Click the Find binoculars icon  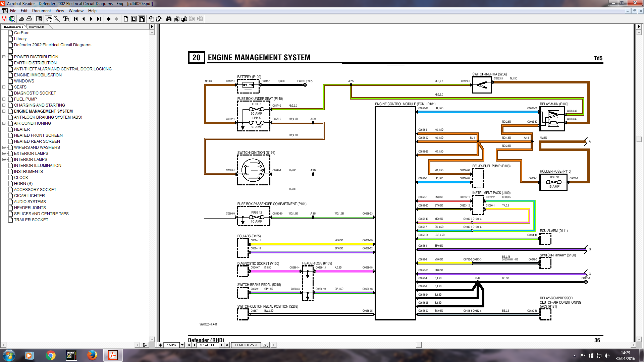[x=169, y=19]
